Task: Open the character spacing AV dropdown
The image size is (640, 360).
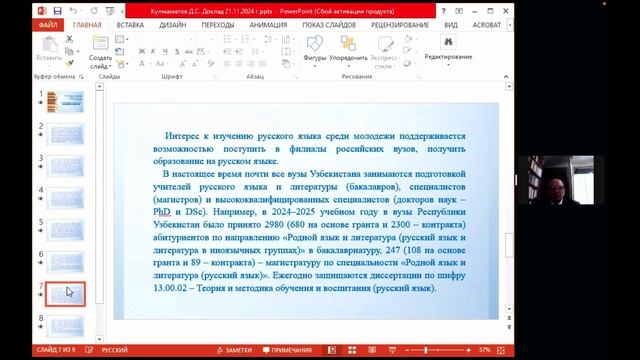Action: pyautogui.click(x=202, y=51)
